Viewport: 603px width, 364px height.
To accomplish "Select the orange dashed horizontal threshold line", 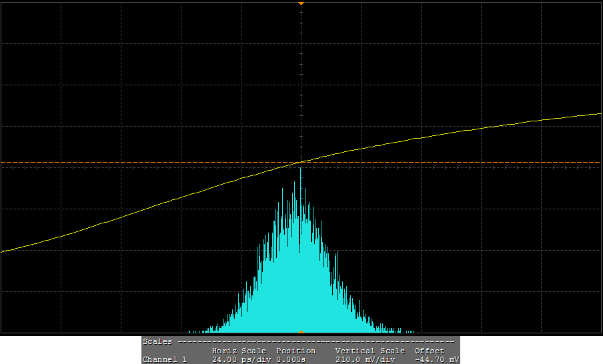I will point(467,162).
